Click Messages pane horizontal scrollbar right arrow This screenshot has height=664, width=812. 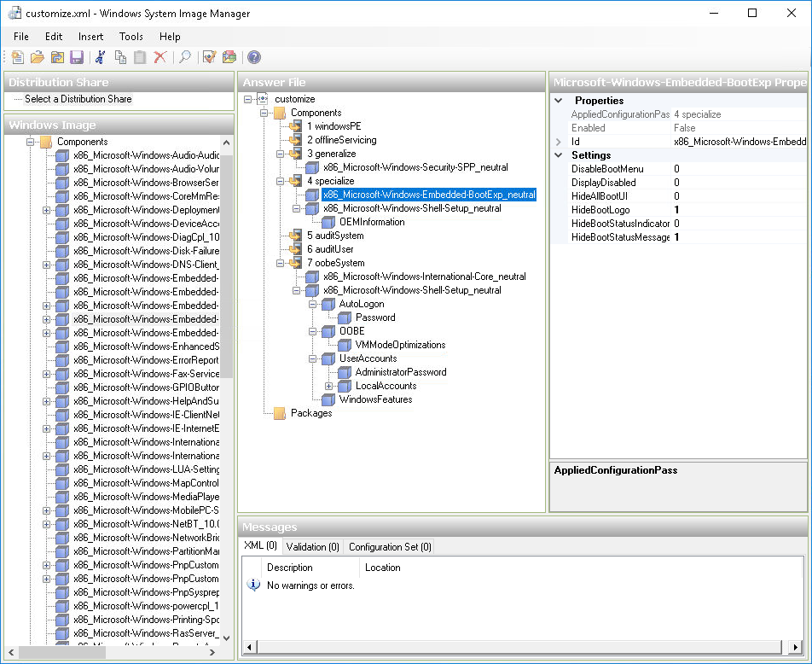[796, 646]
